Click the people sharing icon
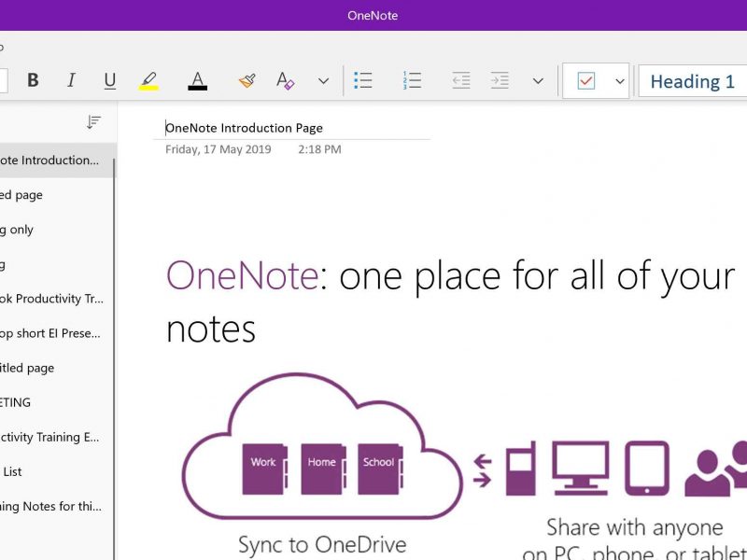Viewport: 747px width, 560px height. pyautogui.click(x=715, y=469)
